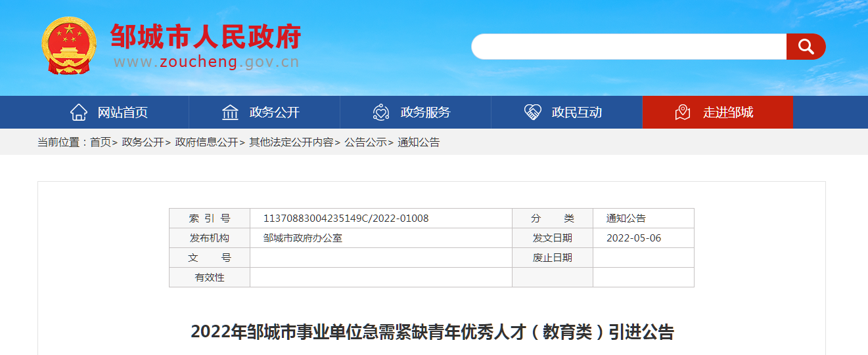
Task: Open the red 走进邹城 tab
Action: (718, 112)
